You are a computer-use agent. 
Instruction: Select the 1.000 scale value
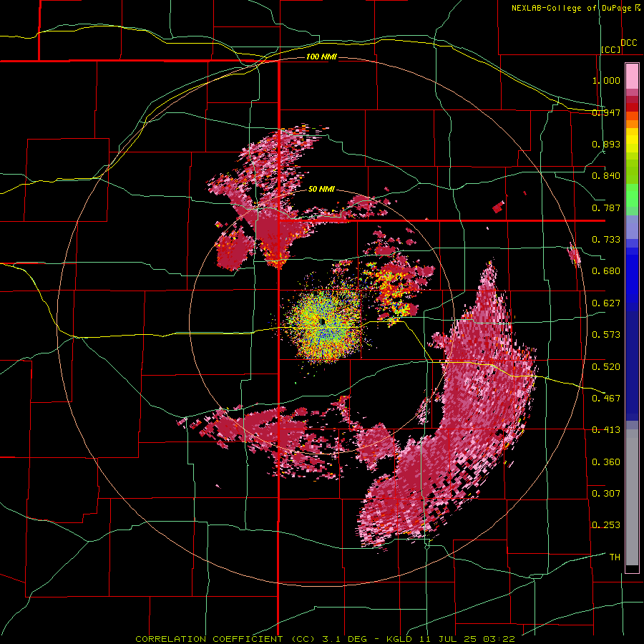pos(606,80)
